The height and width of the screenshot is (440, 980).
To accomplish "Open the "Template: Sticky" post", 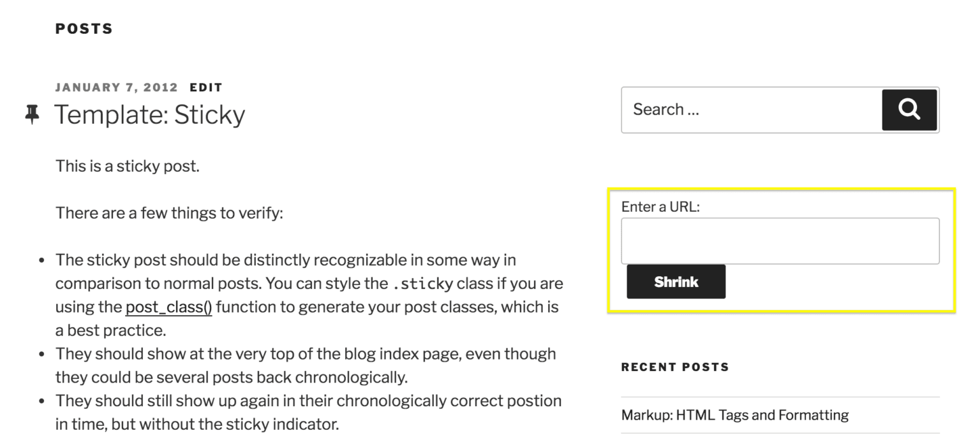I will [150, 115].
